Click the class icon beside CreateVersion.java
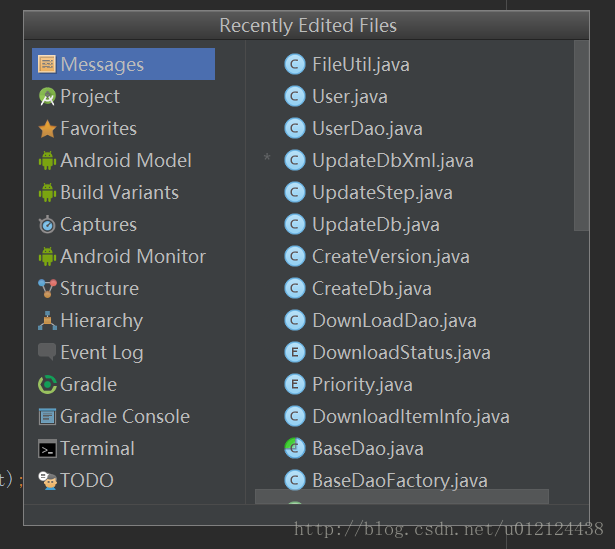The image size is (615, 549). pos(295,256)
